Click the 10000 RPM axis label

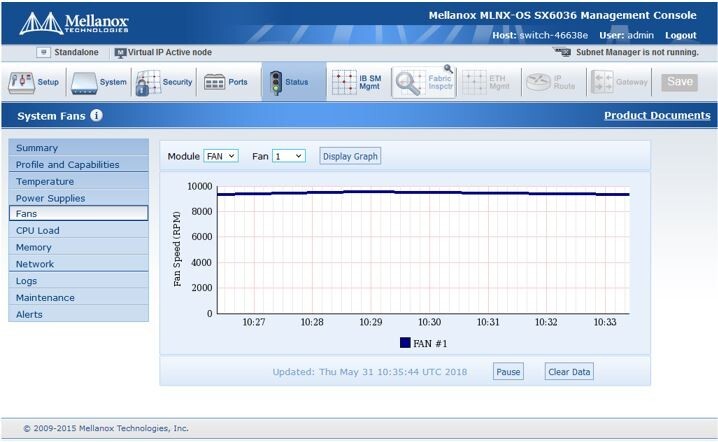[x=200, y=186]
